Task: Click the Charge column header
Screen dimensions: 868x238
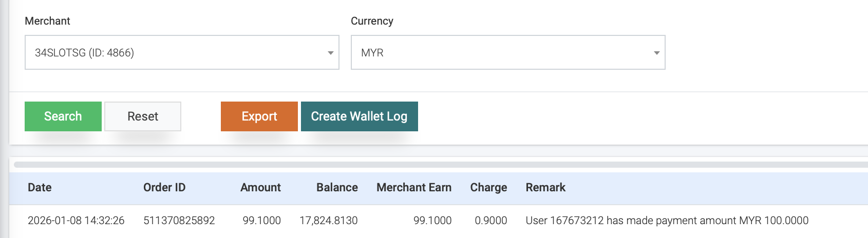Action: [488, 188]
